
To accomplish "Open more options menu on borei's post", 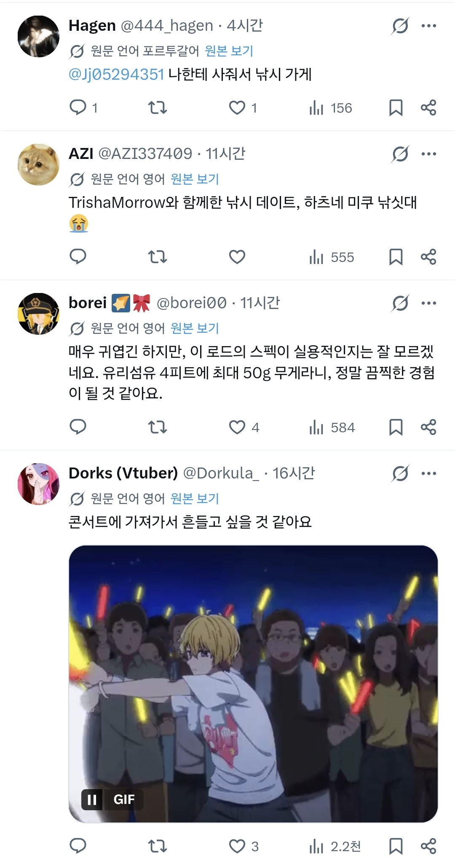I will point(429,303).
